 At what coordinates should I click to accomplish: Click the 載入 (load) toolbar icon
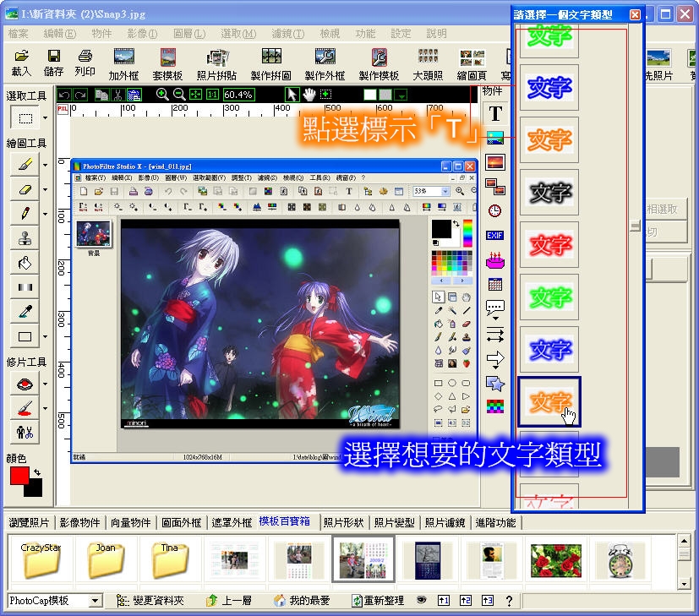(21, 63)
